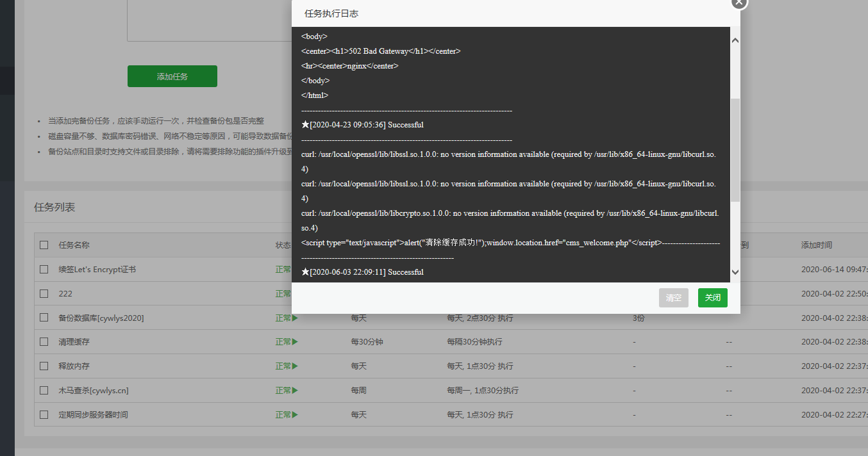Click the 备份数据库[cywlys2020] task name
This screenshot has height=456, width=868.
click(x=101, y=318)
